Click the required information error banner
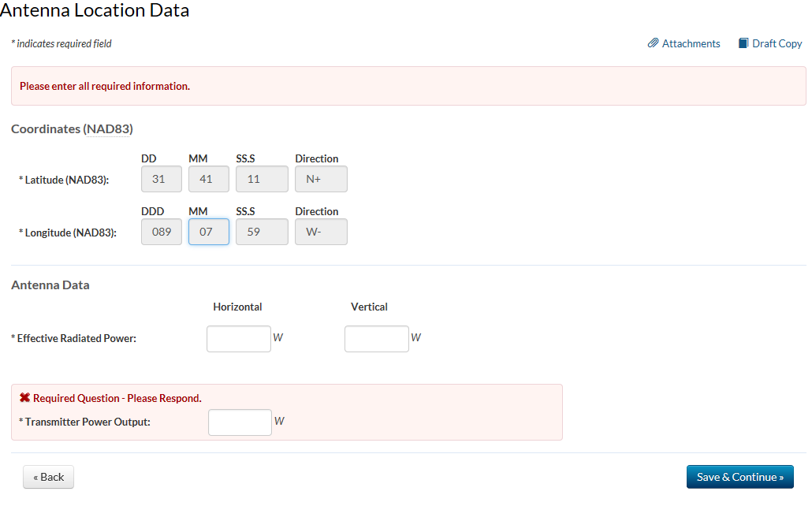Image resolution: width=812 pixels, height=506 pixels. pos(408,86)
